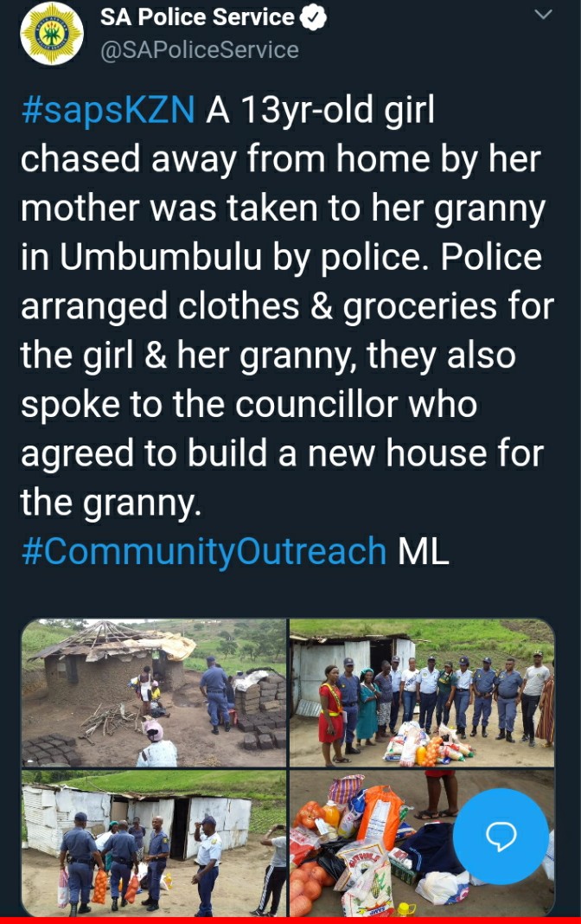Tap the 'A 13yr-old girl' tweet line
This screenshot has width=581, height=924.
[x=320, y=110]
